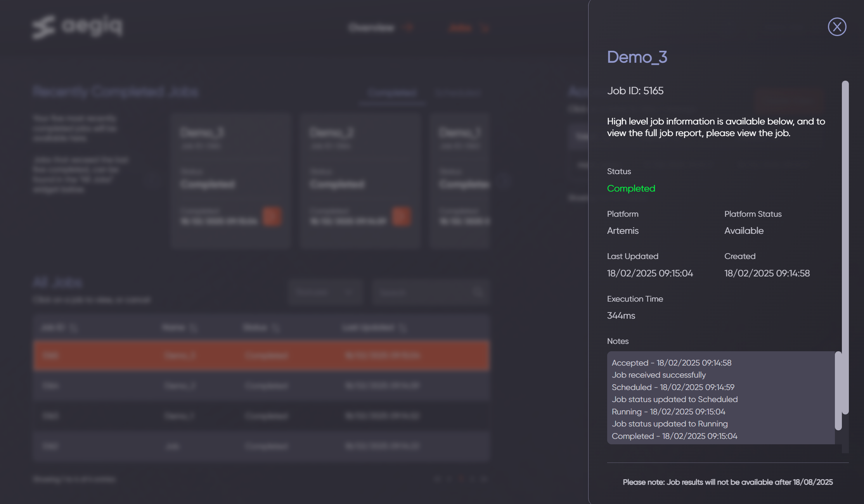Image resolution: width=864 pixels, height=504 pixels.
Task: Select the highlighted orange Demo_3 table row
Action: point(261,356)
